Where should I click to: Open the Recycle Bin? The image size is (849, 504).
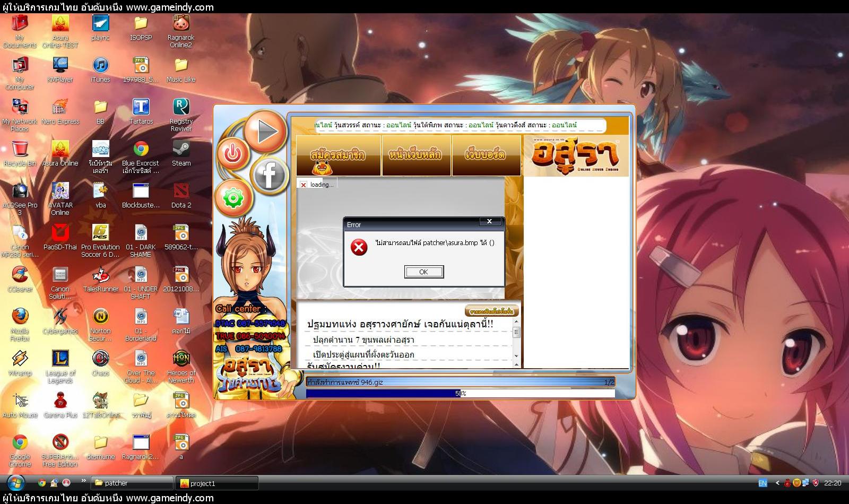pos(20,154)
